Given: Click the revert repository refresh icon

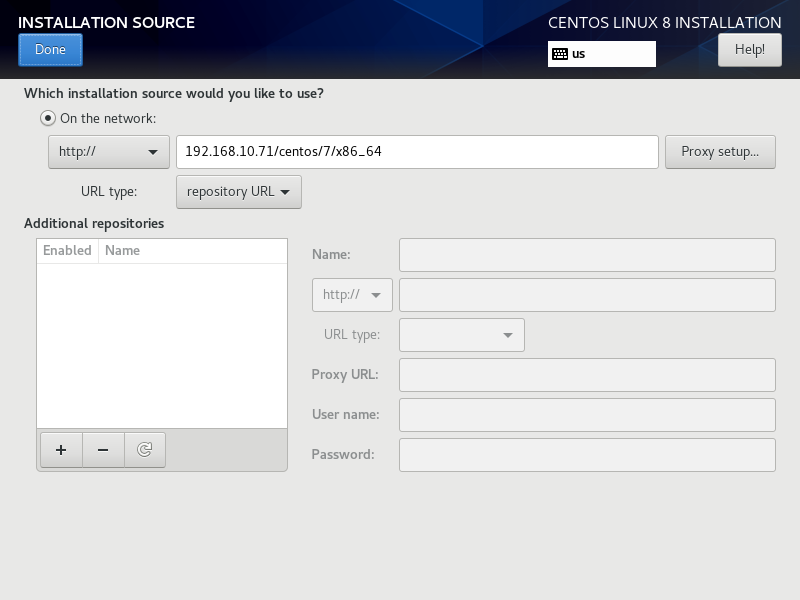Looking at the screenshot, I should pos(145,450).
